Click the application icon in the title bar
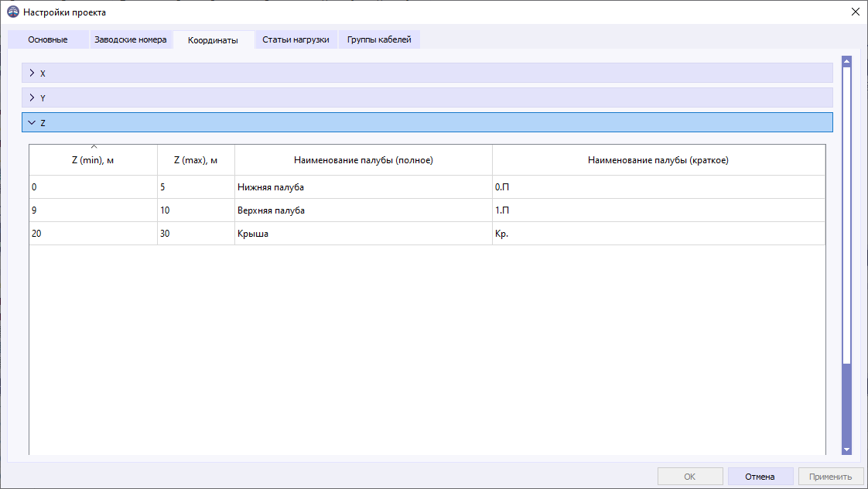The image size is (868, 489). coord(11,12)
